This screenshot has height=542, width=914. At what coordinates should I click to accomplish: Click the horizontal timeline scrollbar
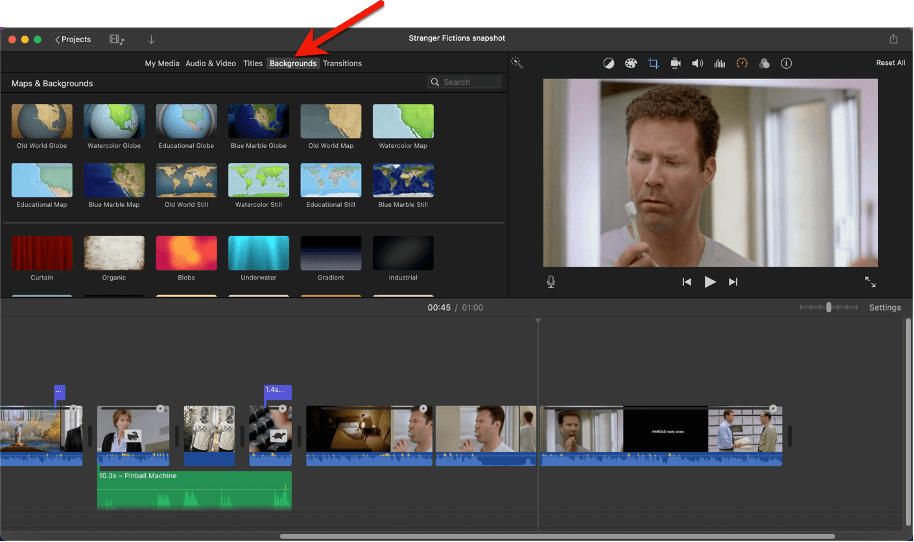point(557,536)
